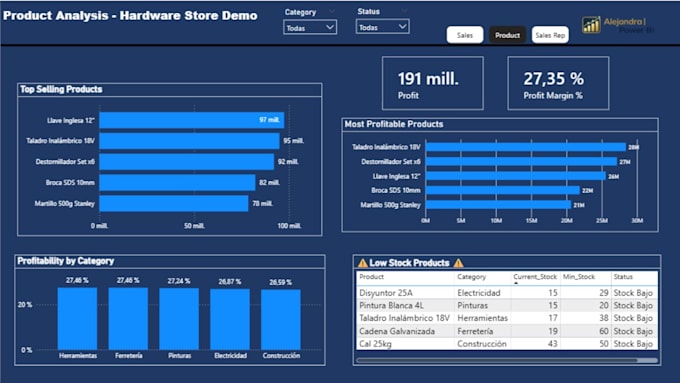Click Taladro Inalámbrico 18V bar in Most Profitable
This screenshot has height=383, width=680.
[x=526, y=147]
